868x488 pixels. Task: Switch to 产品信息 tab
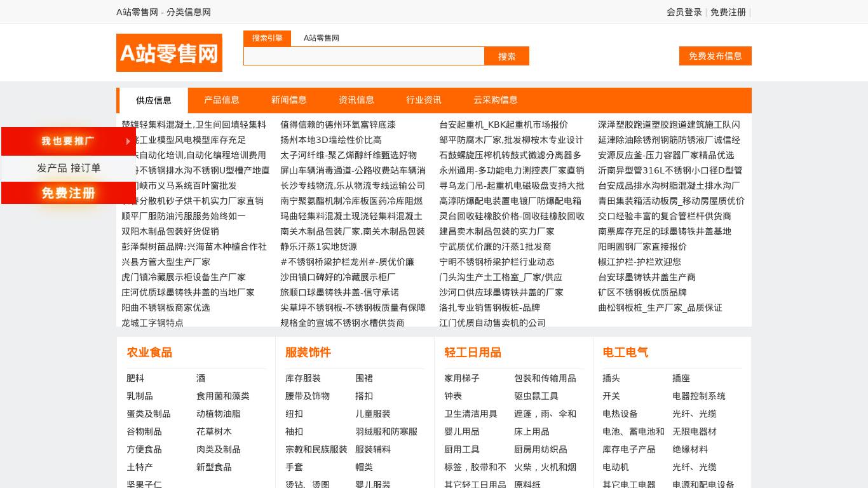point(222,100)
